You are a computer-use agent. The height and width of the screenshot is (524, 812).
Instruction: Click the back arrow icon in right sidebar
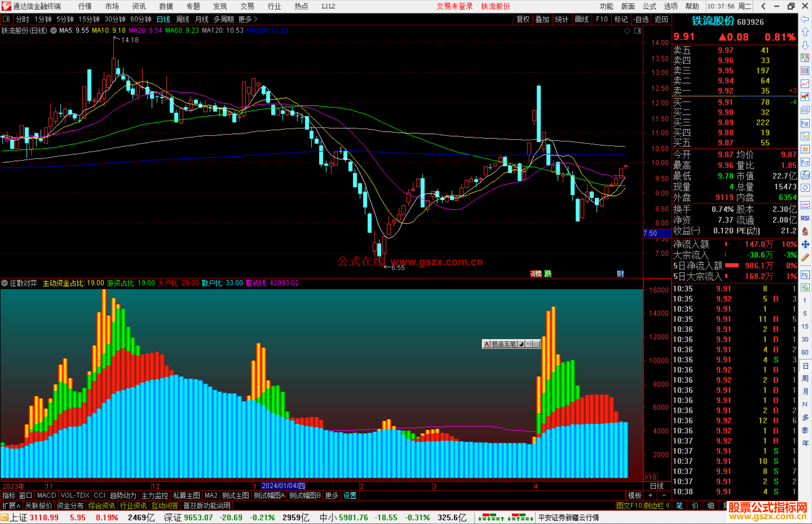pos(805,19)
